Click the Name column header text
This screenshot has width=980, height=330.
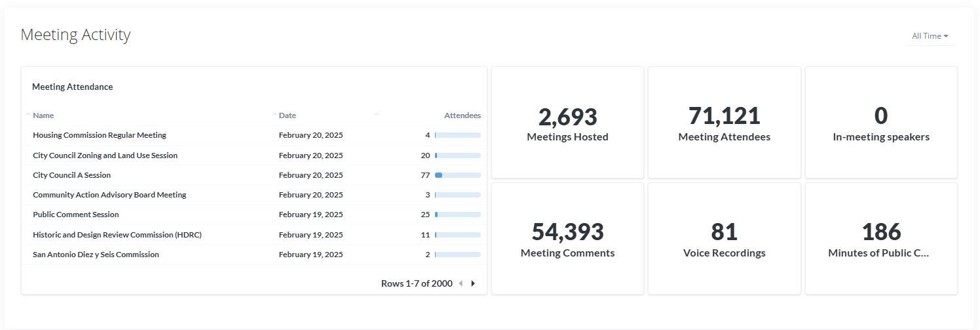(x=43, y=115)
